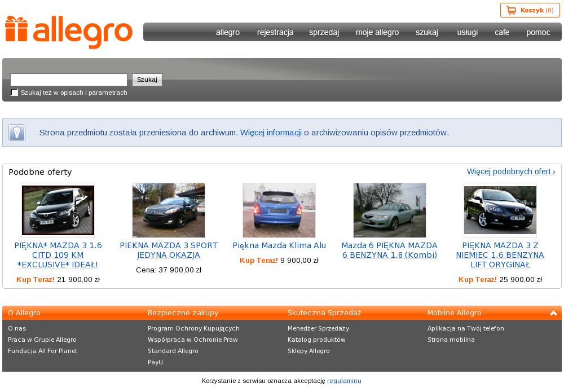Open 'Praca w Grupie Allegro' footer link
The width and height of the screenshot is (564, 392).
tap(42, 340)
